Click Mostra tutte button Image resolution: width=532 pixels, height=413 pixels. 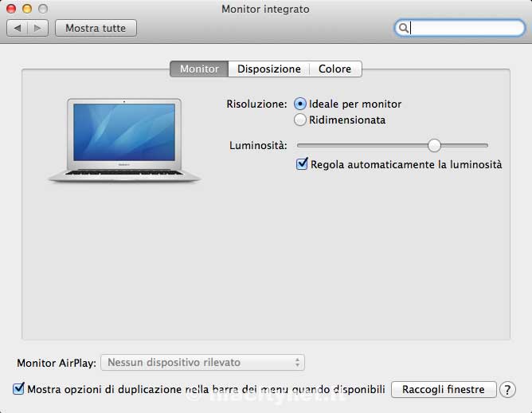point(96,28)
